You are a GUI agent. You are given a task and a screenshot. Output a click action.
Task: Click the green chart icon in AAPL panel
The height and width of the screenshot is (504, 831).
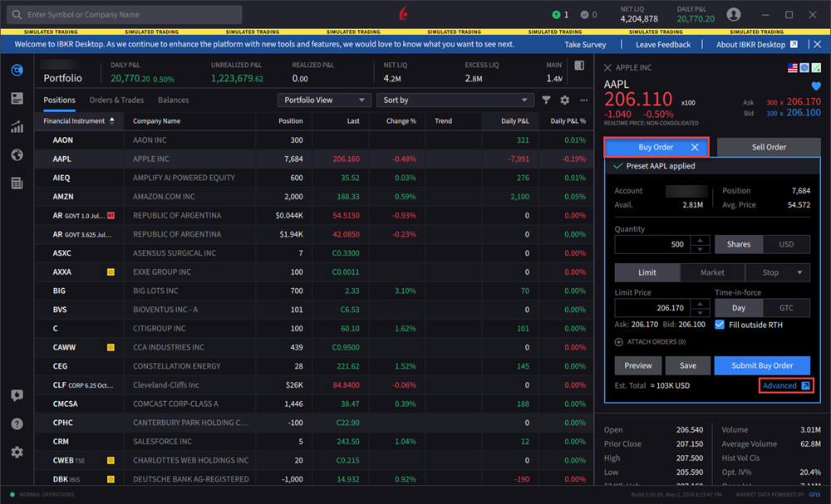(x=816, y=68)
